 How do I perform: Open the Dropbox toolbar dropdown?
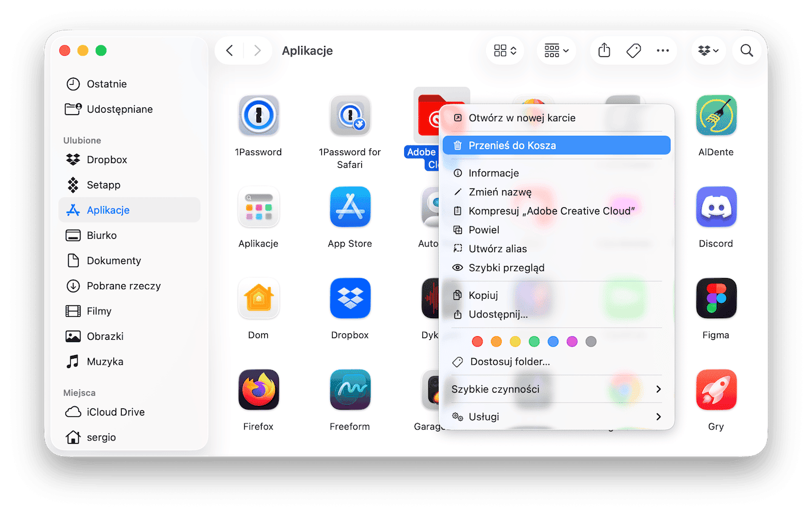pos(708,51)
